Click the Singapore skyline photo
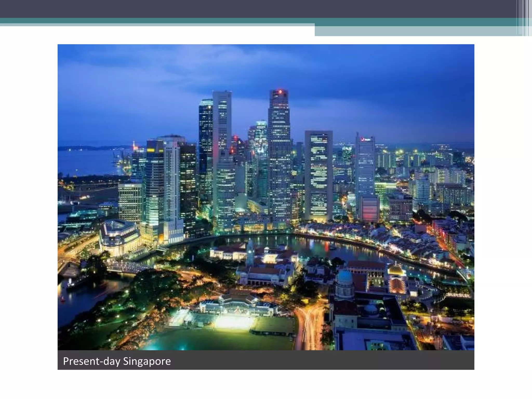The height and width of the screenshot is (399, 532). tap(266, 197)
